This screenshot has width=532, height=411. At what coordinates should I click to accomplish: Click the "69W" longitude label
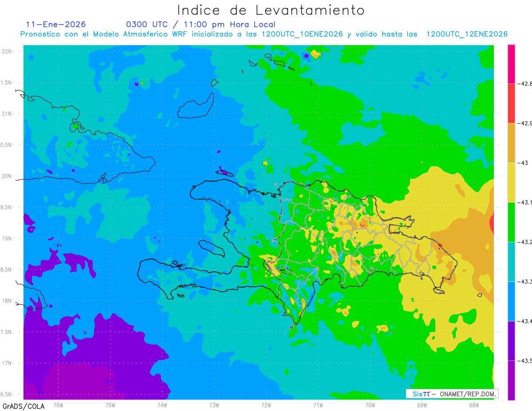(422, 405)
